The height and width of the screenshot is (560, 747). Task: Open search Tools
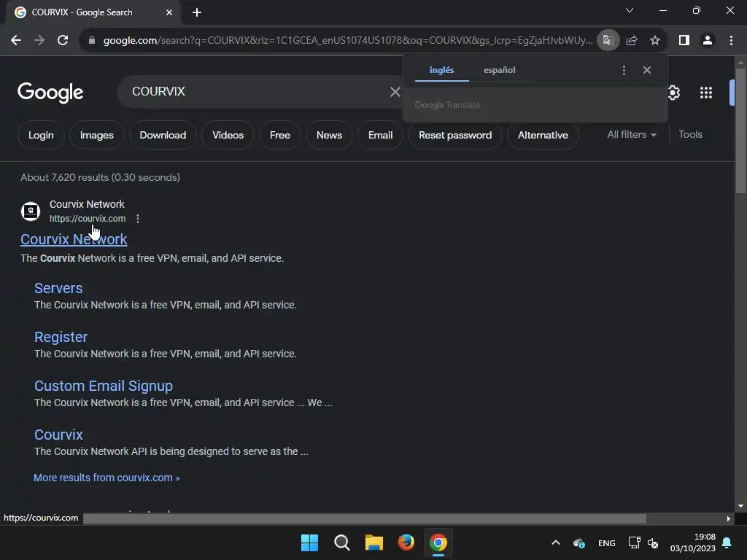pos(690,135)
